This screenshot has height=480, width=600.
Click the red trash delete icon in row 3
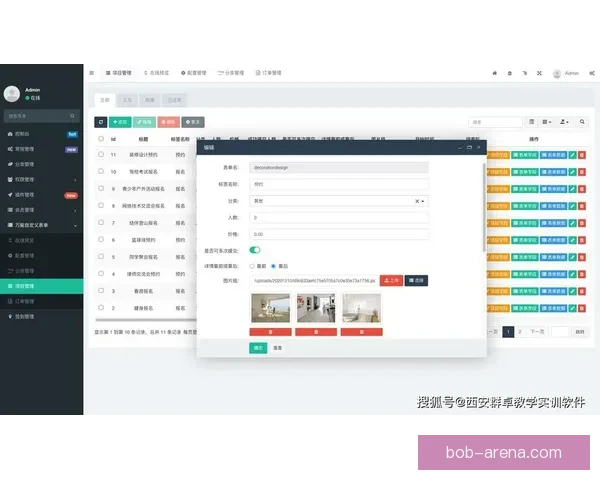pos(582,291)
